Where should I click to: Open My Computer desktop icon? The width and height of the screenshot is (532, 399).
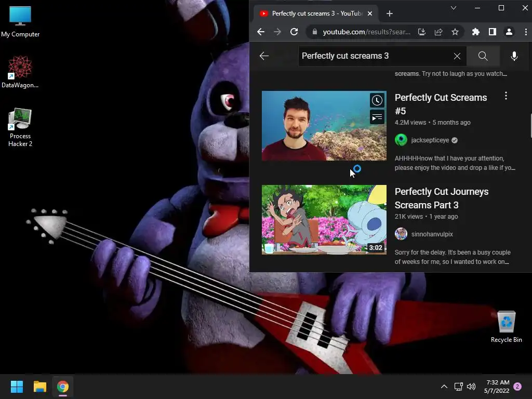(20, 21)
